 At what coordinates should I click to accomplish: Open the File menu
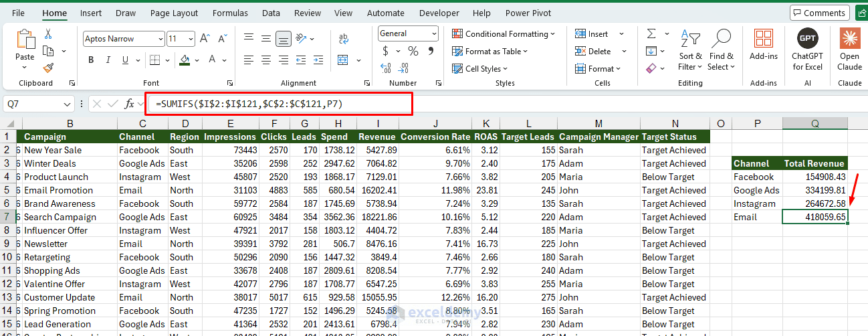[18, 13]
